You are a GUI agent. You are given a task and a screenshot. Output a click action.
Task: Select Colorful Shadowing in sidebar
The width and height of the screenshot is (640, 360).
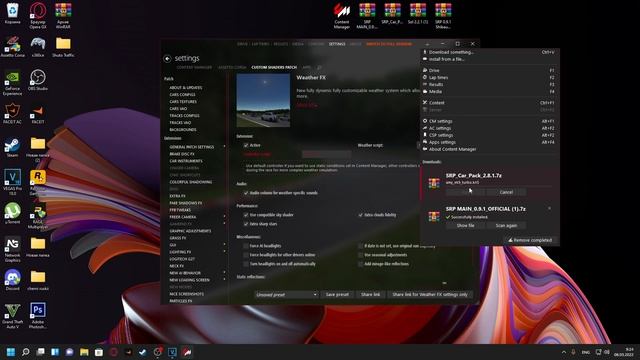[191, 182]
